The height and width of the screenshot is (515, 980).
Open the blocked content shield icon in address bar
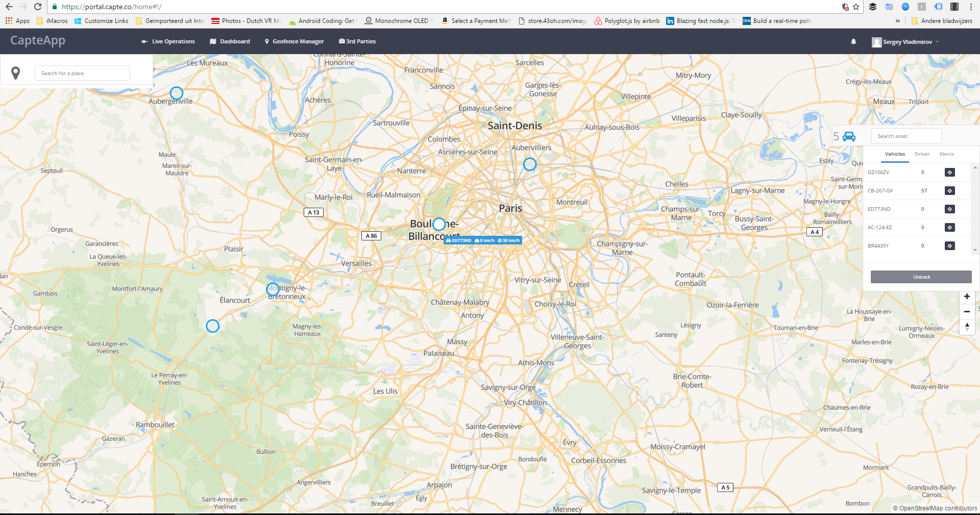[x=845, y=7]
